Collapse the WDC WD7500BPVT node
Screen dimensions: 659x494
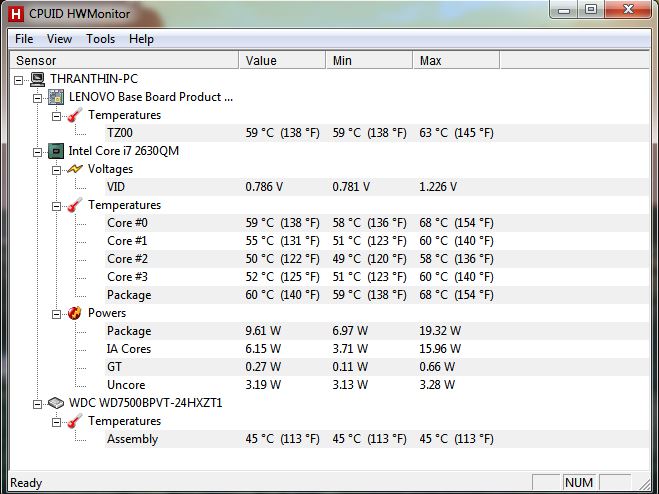pyautogui.click(x=37, y=404)
